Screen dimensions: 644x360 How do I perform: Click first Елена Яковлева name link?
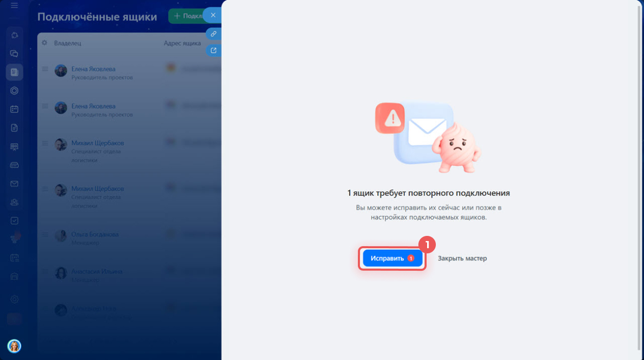93,69
